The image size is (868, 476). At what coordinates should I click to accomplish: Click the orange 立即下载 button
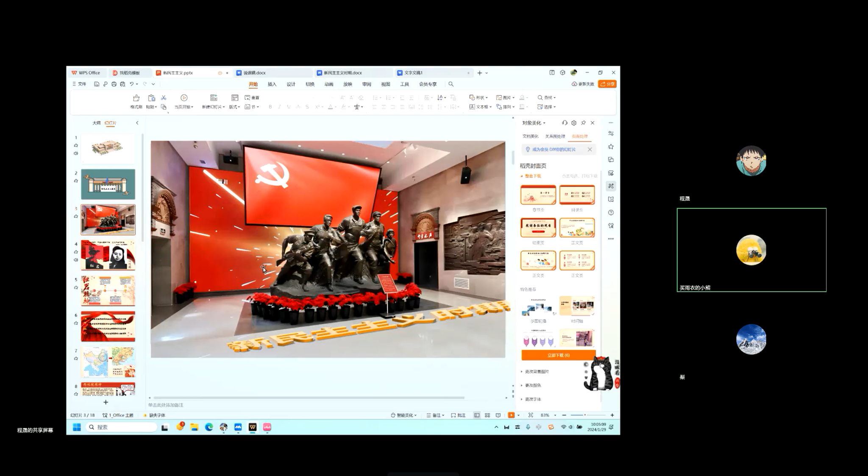tap(558, 355)
